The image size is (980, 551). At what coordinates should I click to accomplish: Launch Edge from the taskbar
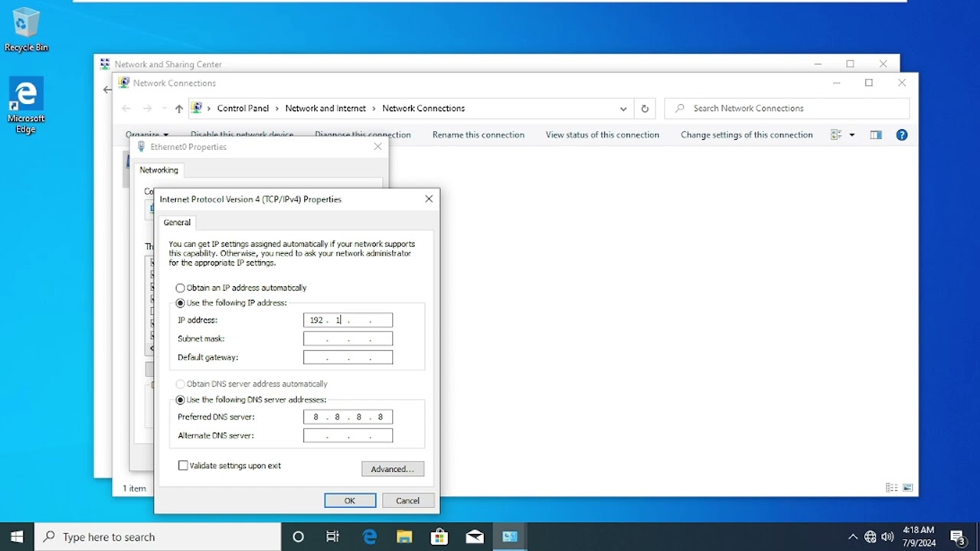pos(369,536)
